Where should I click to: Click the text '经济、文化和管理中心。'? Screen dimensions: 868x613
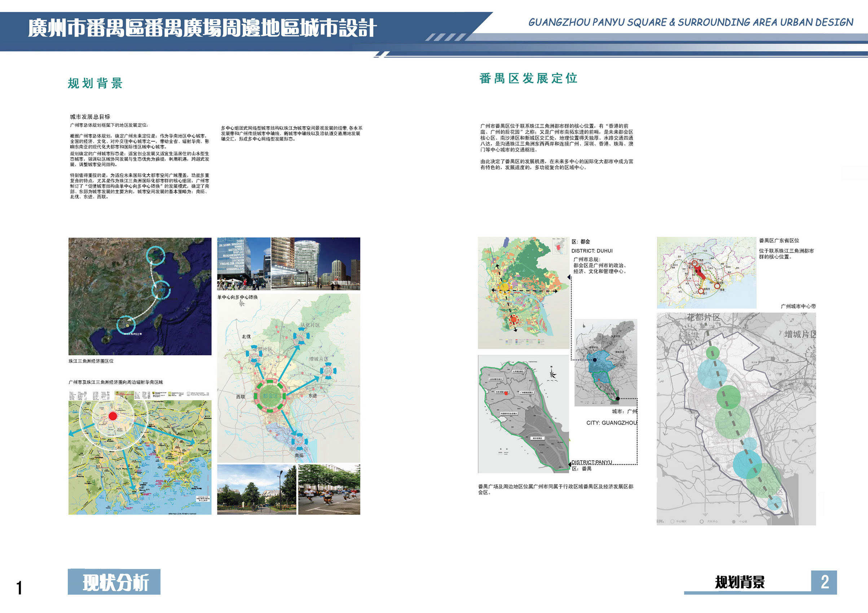pos(600,271)
